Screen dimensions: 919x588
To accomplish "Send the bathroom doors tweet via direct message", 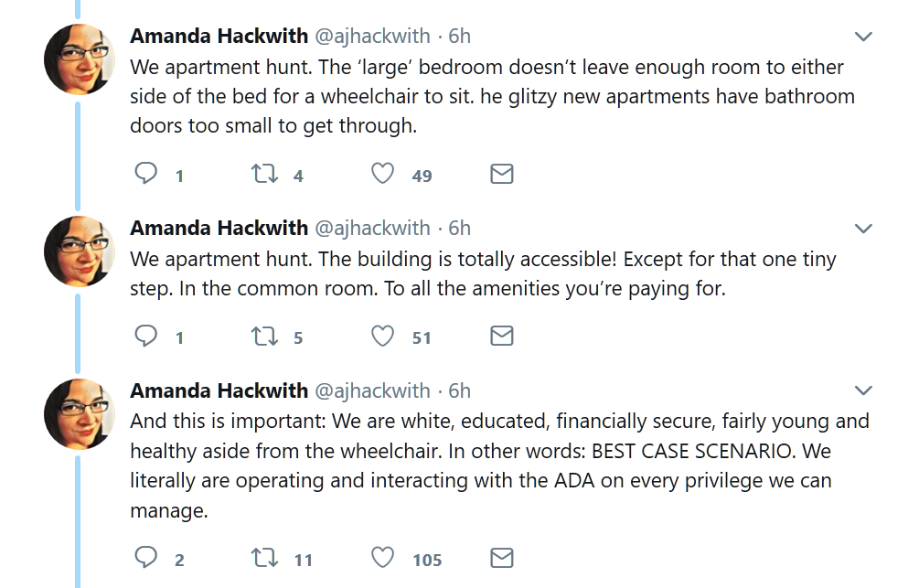I will [502, 174].
